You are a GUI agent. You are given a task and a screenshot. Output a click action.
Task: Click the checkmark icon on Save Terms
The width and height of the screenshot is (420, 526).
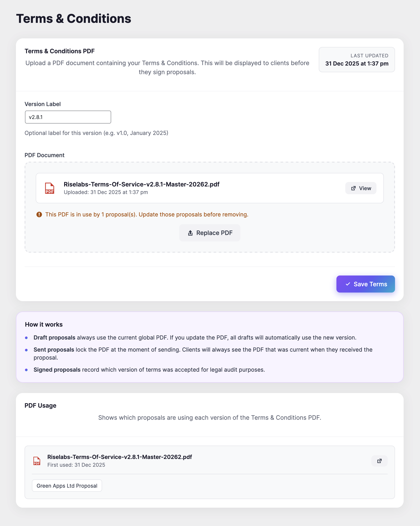coord(348,284)
